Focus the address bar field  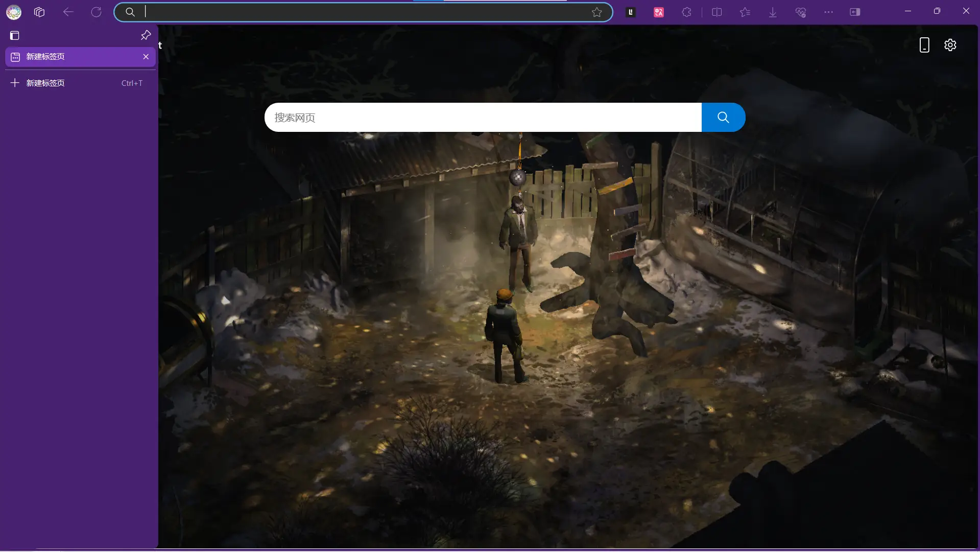click(364, 12)
